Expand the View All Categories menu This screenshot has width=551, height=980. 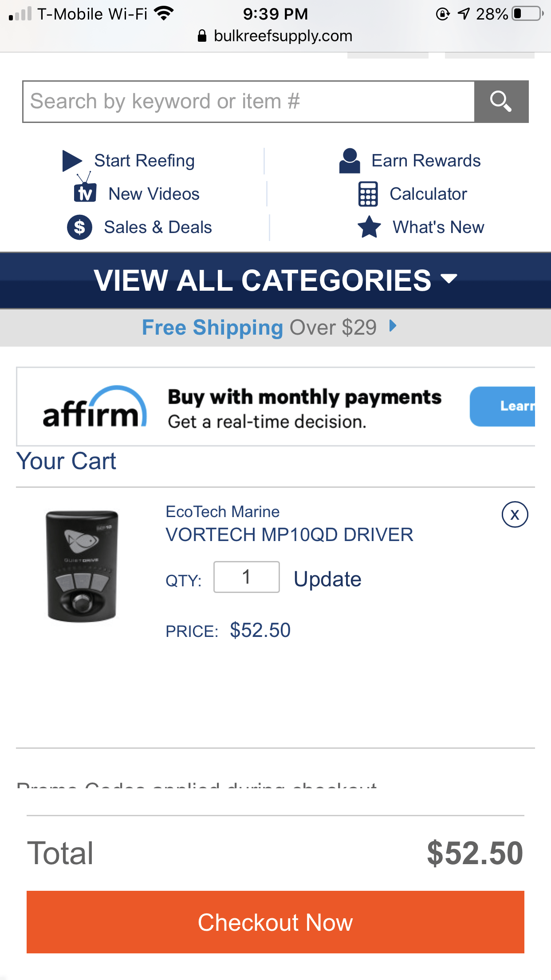[x=275, y=281]
